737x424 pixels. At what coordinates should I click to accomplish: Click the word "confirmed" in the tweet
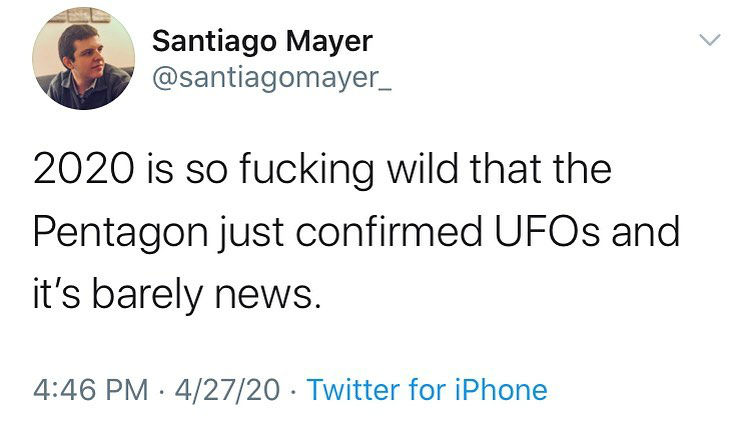tap(385, 232)
